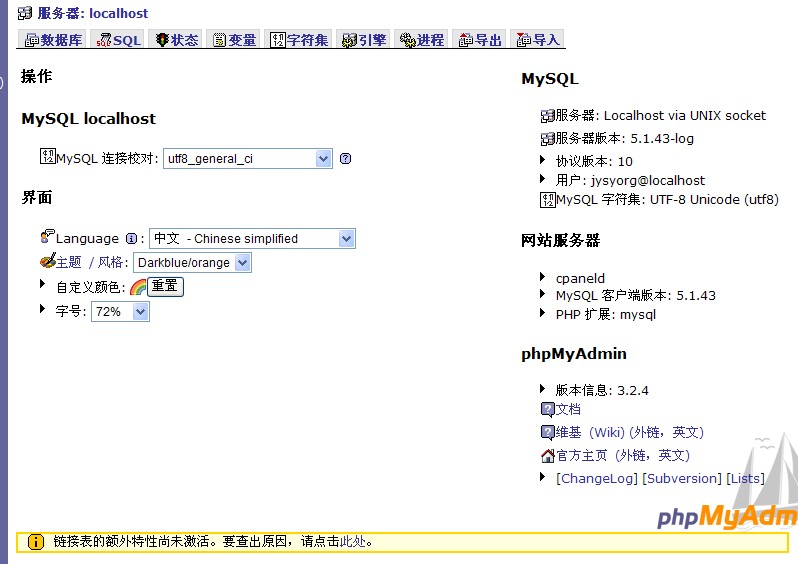Open the rainbow custom color picker

138,288
